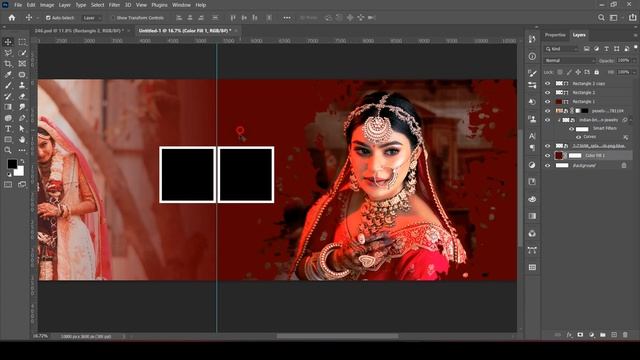Viewport: 640px width, 360px height.
Task: Toggle the Auto-Select checkbox
Action: [x=48, y=18]
